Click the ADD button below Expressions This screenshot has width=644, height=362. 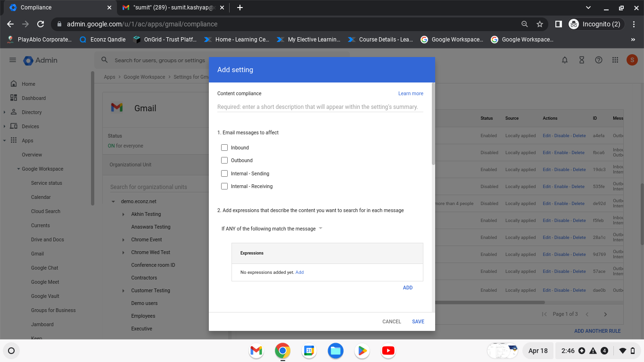pos(408,288)
